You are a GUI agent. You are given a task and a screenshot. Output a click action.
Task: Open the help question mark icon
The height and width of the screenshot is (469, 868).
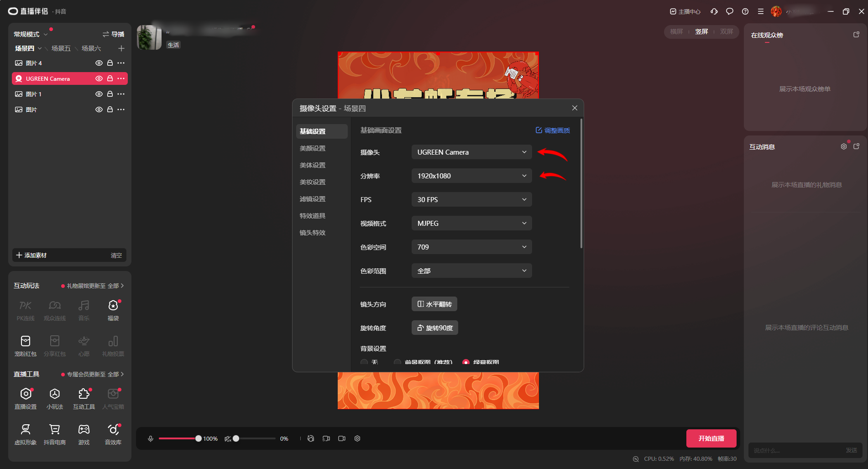[745, 11]
